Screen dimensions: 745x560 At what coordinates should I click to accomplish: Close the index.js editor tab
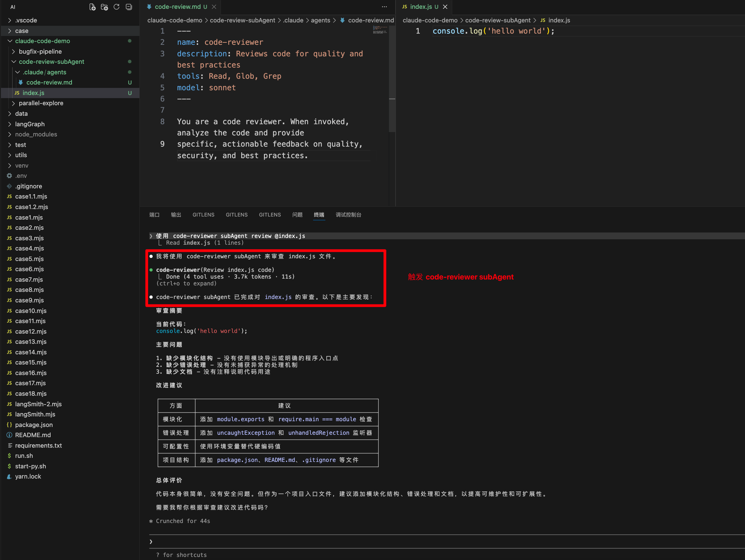[x=445, y=7]
